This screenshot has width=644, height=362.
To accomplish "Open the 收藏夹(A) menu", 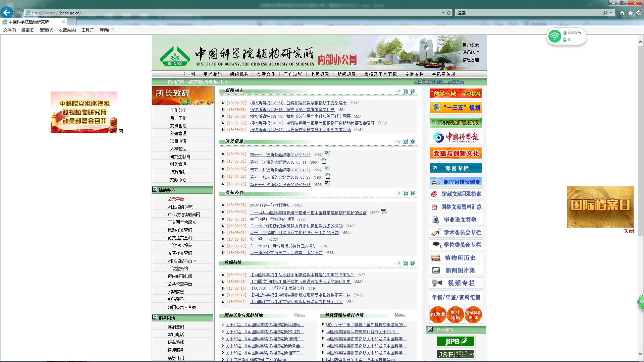I will (x=67, y=30).
